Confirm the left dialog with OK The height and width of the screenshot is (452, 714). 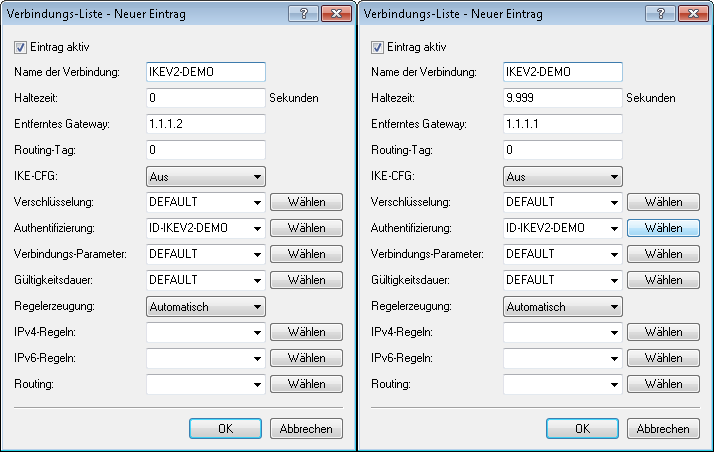point(225,428)
